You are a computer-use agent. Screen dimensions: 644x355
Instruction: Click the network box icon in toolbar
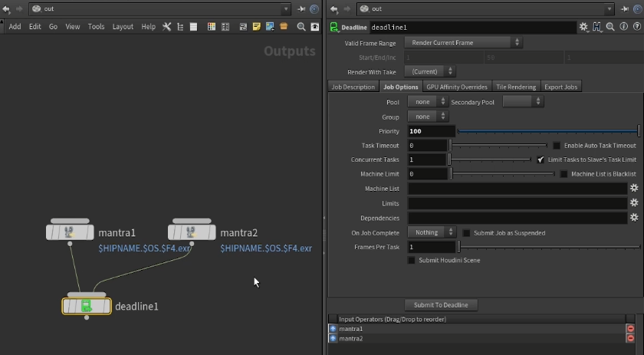[x=243, y=27]
